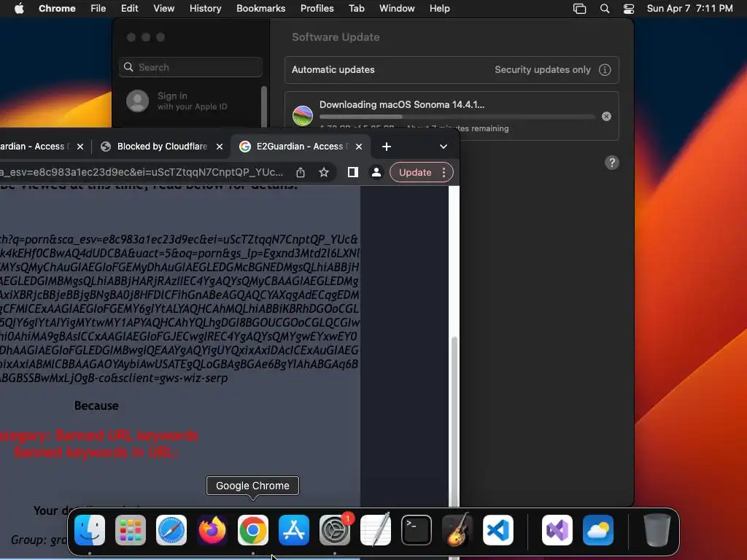
Task: Toggle Chrome's side panel icon
Action: tap(352, 172)
